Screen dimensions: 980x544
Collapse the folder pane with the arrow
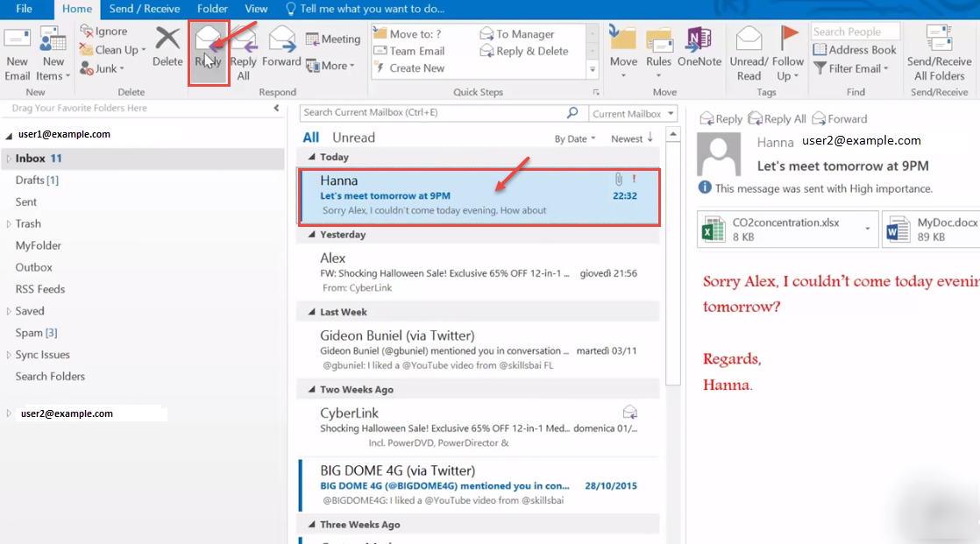(275, 108)
